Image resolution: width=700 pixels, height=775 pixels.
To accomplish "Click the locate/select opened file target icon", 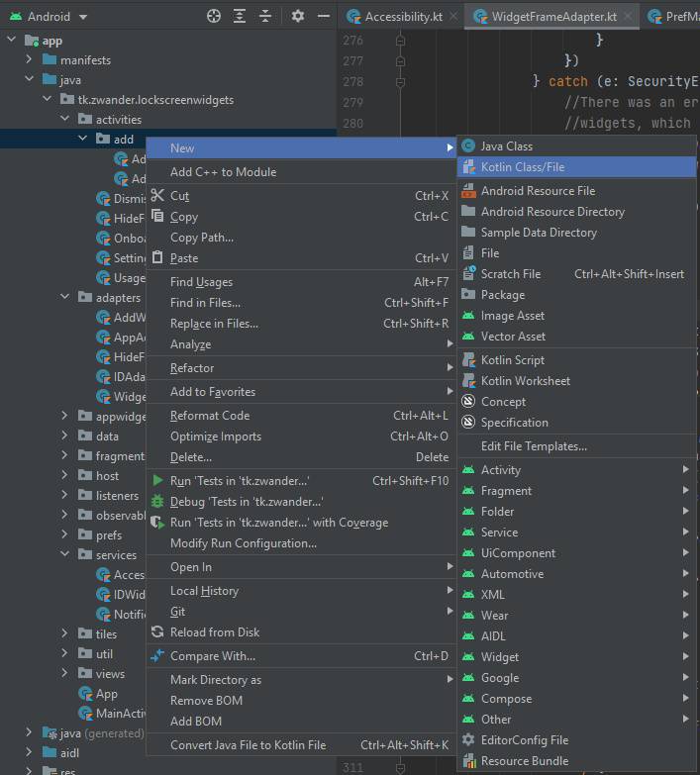I will (214, 16).
